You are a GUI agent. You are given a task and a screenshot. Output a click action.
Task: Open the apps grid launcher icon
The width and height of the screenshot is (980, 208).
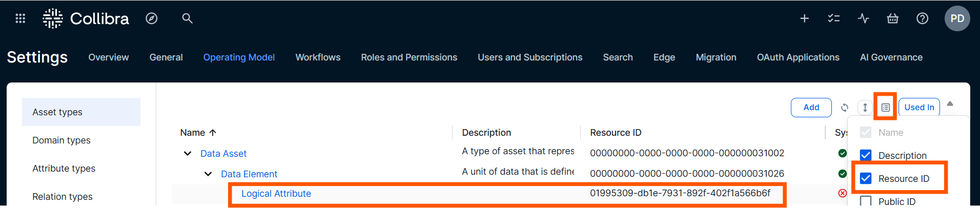[21, 18]
